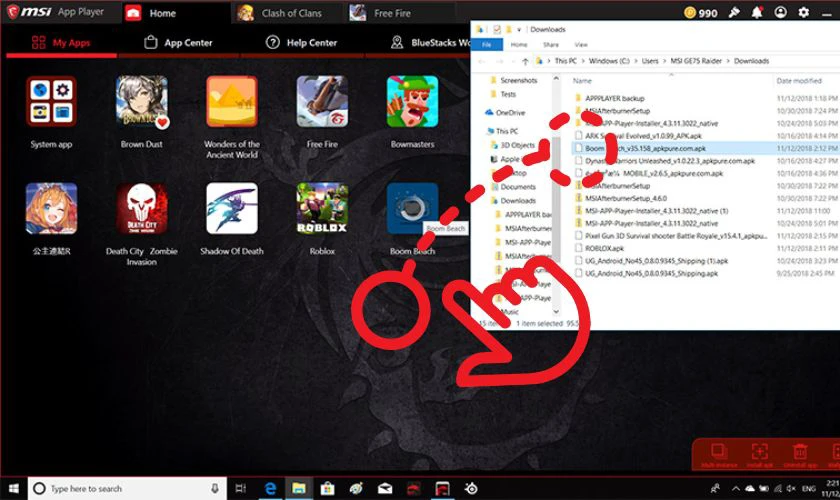Open the App Center section

point(178,43)
